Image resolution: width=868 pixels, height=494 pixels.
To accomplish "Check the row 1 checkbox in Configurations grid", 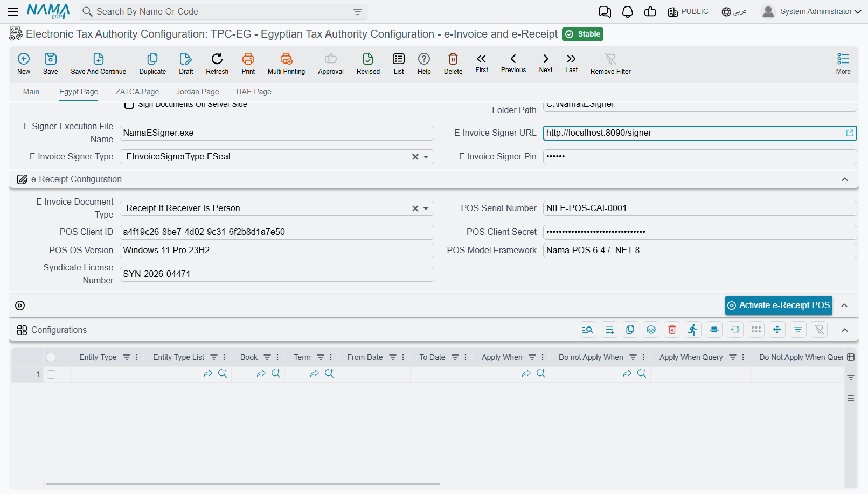I will [51, 374].
